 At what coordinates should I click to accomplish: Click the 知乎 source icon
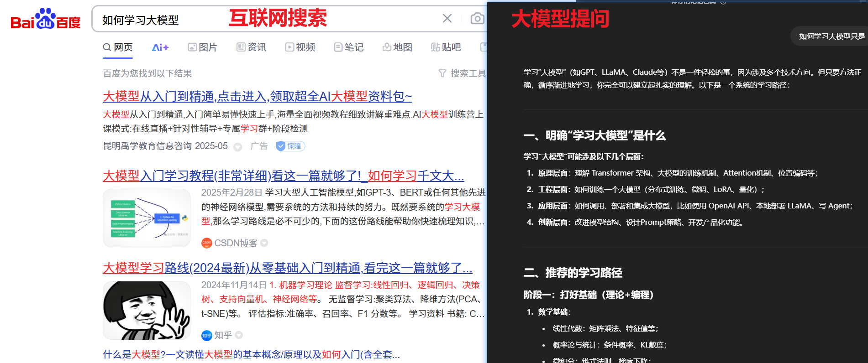tap(207, 336)
